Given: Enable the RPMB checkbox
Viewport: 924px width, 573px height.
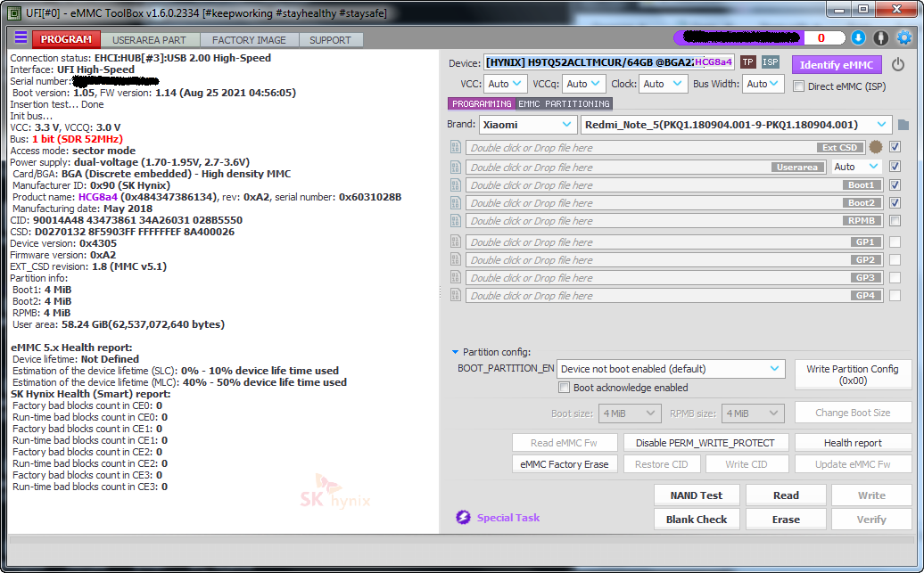Looking at the screenshot, I should [895, 221].
